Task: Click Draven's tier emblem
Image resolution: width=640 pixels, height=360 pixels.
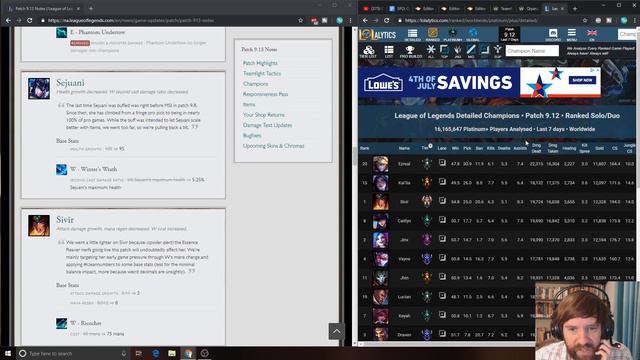Action: point(427,335)
